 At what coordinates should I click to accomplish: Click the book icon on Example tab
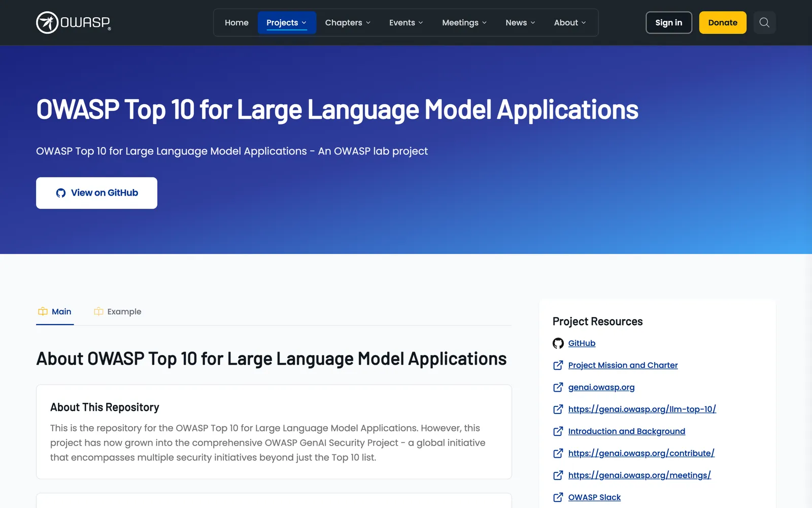point(98,311)
